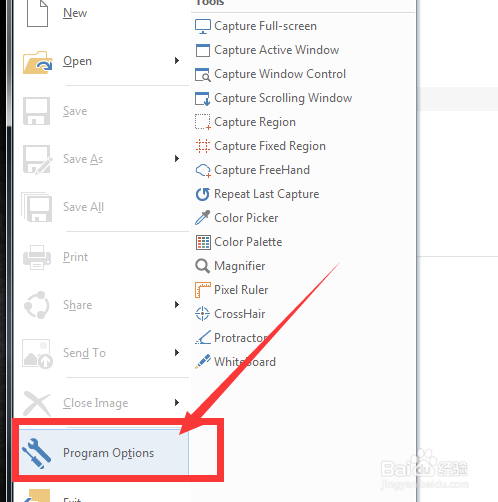Choose Capture Scrolling Window text

(283, 98)
